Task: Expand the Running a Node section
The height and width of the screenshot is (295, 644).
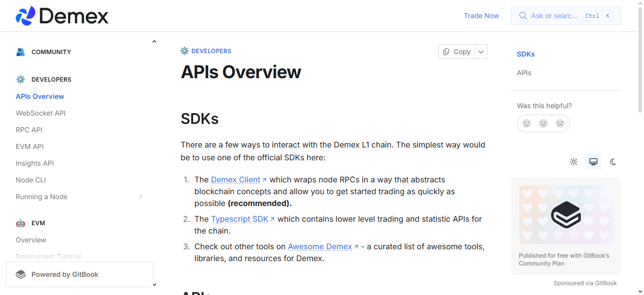Action: pyautogui.click(x=141, y=197)
